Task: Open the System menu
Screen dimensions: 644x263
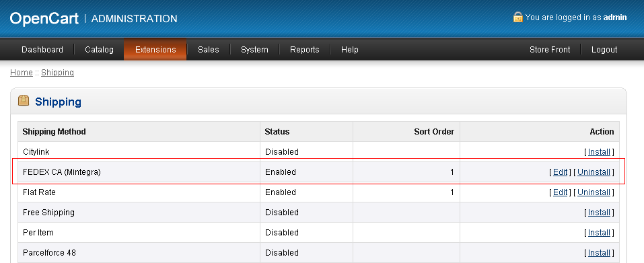Action: [254, 50]
